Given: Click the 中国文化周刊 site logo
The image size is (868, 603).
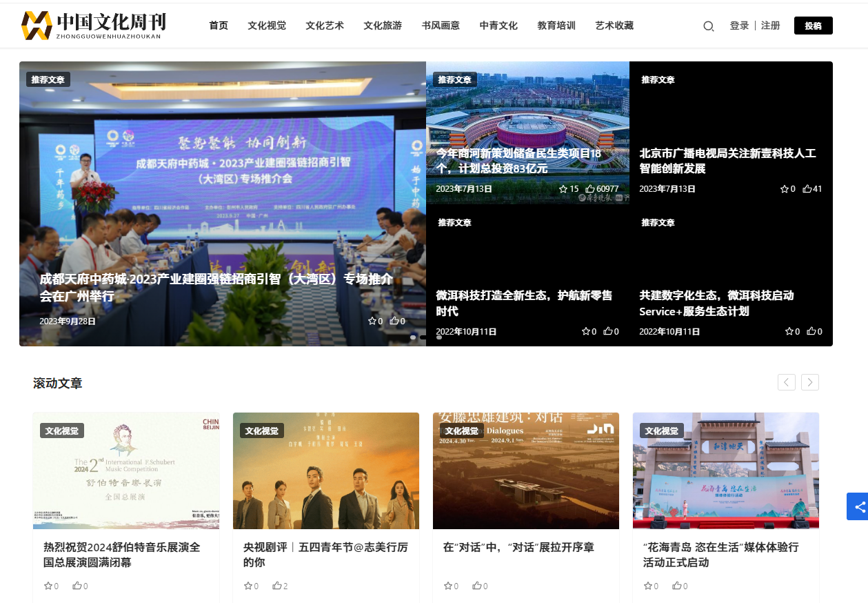Looking at the screenshot, I should coord(94,26).
